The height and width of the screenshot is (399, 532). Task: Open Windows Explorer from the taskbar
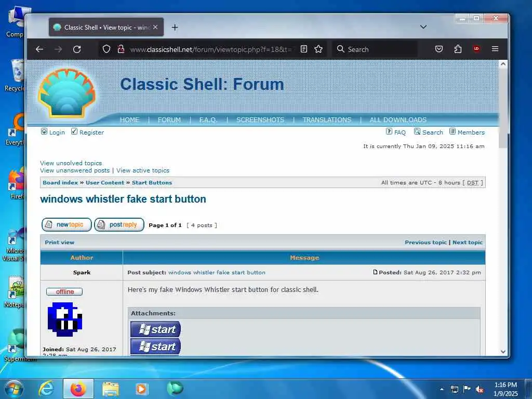111,390
